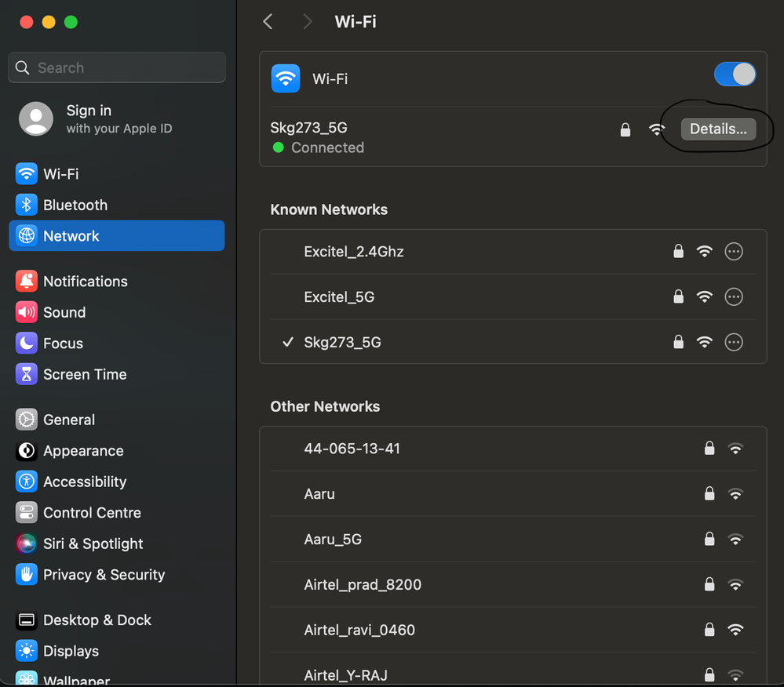Viewport: 784px width, 687px height.
Task: Turn off the Wi-Fi toggle switch
Action: 735,75
